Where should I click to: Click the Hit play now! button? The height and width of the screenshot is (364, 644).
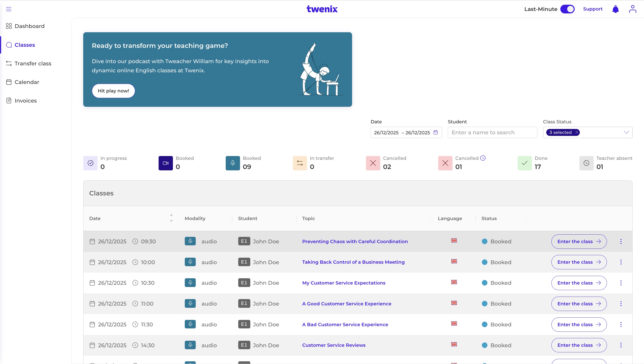(113, 91)
